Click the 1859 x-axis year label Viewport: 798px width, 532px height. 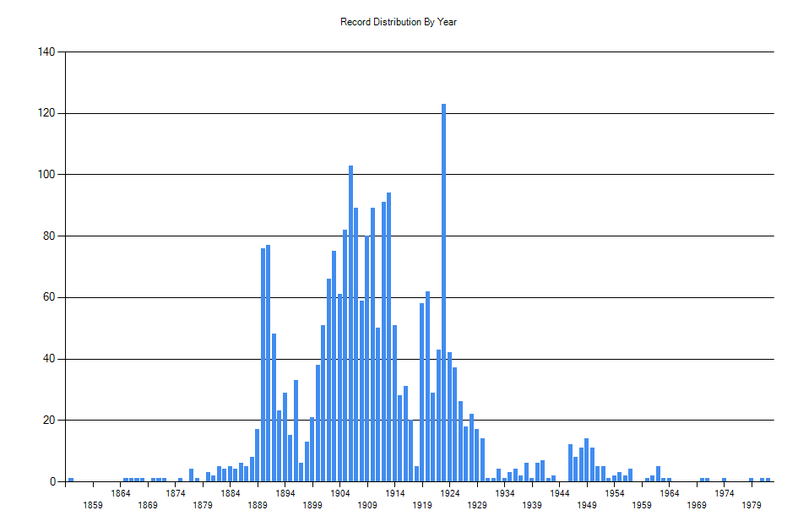coord(93,505)
